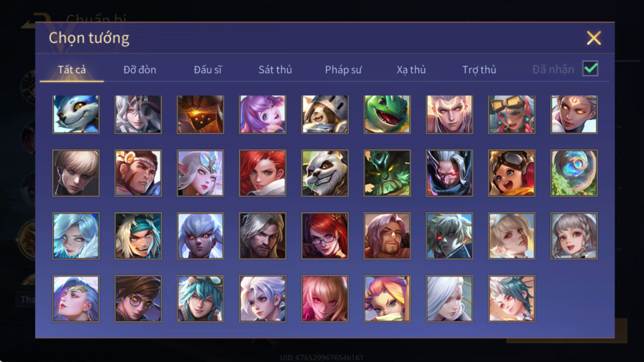Toggle the Đã nhận checkbox

[590, 69]
